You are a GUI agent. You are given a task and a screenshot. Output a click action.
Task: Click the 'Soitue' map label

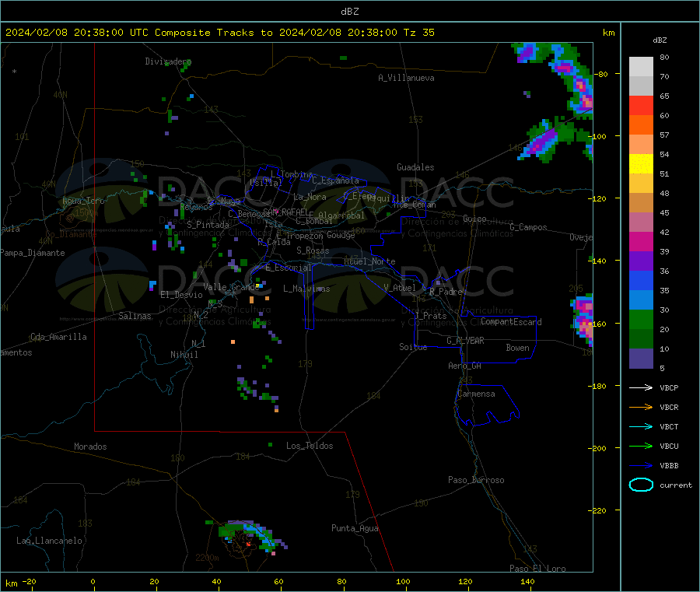[x=413, y=347]
